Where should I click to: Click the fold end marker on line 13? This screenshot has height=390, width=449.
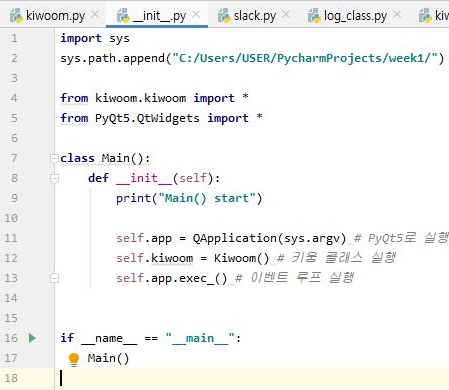coord(54,278)
